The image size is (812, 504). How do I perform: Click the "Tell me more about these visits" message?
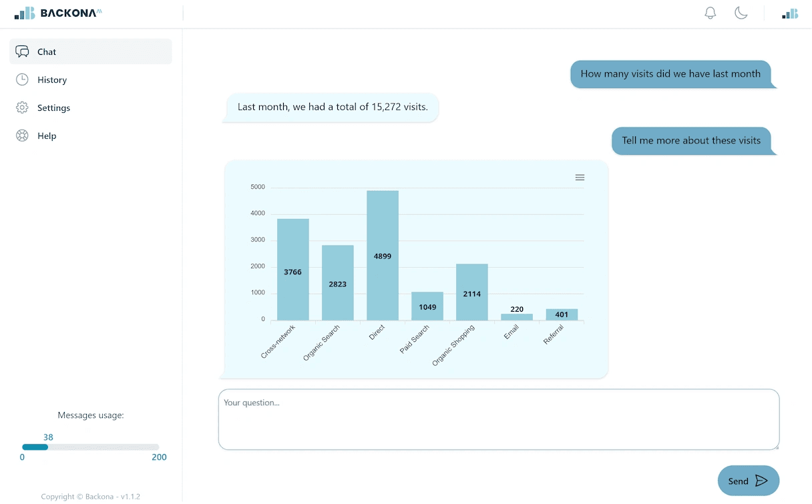(x=691, y=141)
